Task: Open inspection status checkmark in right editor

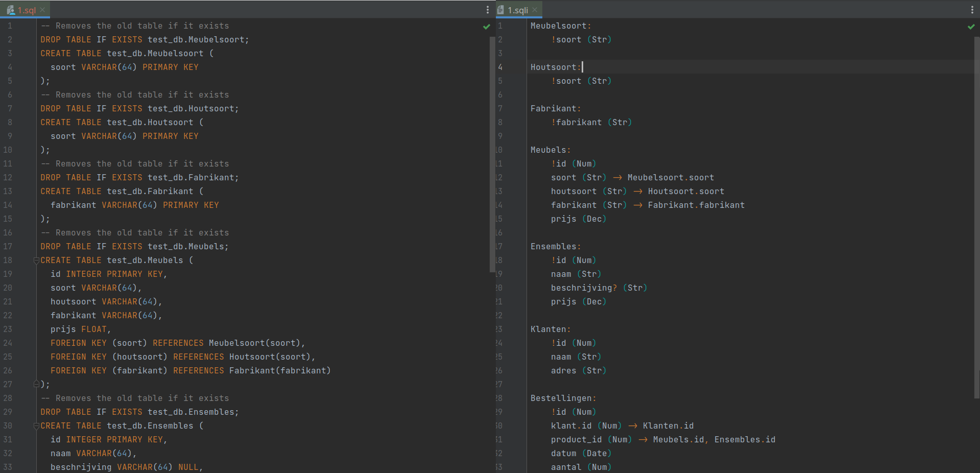Action: click(971, 27)
